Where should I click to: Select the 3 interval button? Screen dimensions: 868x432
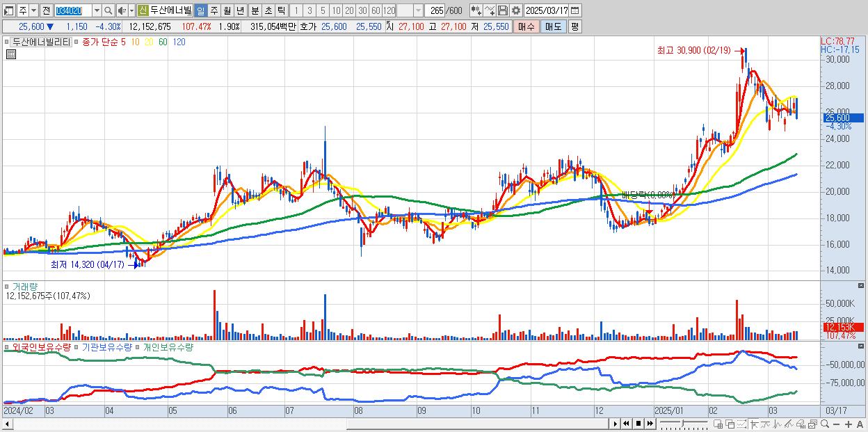pyautogui.click(x=310, y=10)
